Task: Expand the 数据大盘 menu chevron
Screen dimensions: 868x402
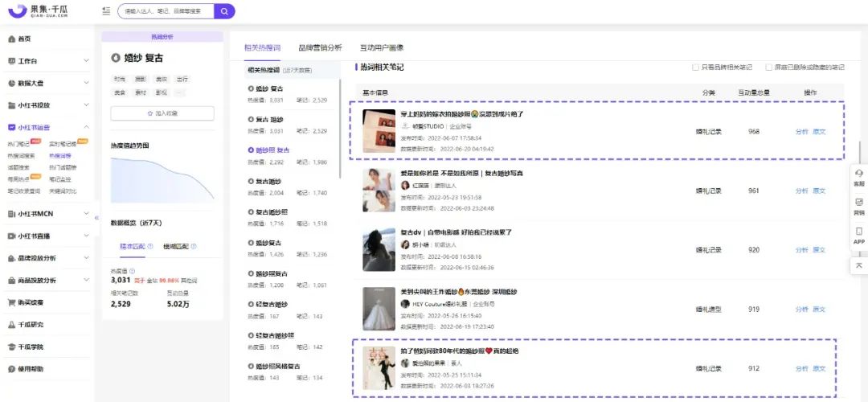Action: coord(86,83)
